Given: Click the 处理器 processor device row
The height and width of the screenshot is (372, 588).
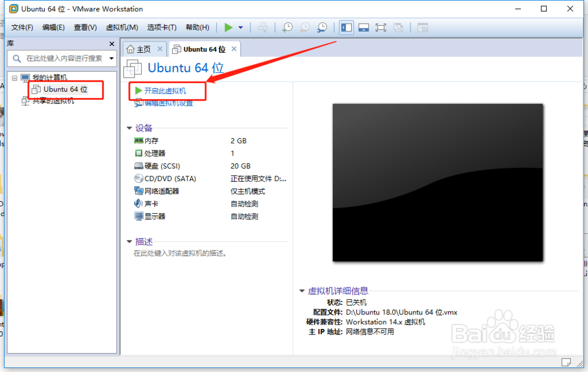Looking at the screenshot, I should point(211,153).
